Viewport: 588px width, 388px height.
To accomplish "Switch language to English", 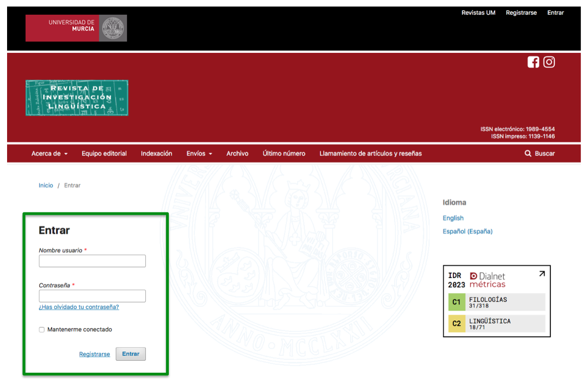I will (x=453, y=218).
